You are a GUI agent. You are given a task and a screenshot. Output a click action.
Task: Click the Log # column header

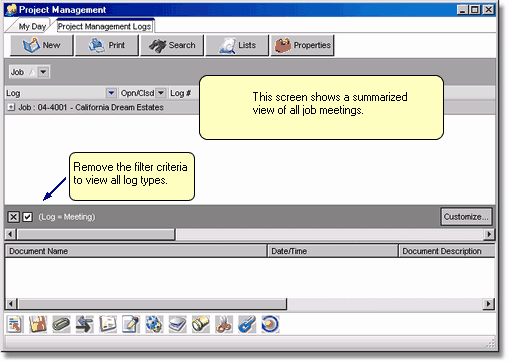[180, 93]
